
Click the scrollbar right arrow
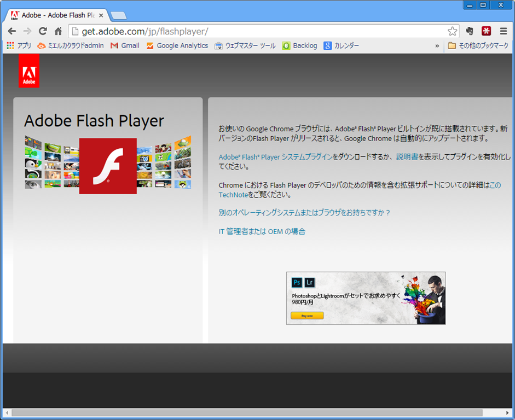508,412
